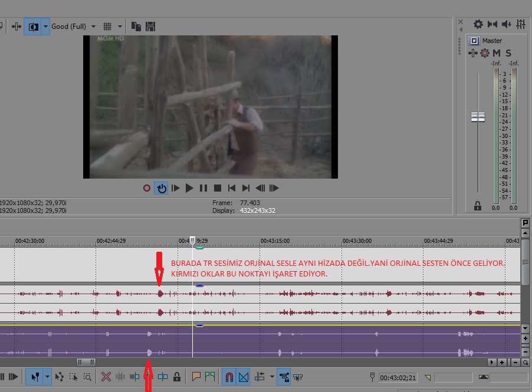This screenshot has width=532, height=392.
Task: Open preview Video FX (plug-in chain) icon
Action: pyautogui.click(x=17, y=27)
